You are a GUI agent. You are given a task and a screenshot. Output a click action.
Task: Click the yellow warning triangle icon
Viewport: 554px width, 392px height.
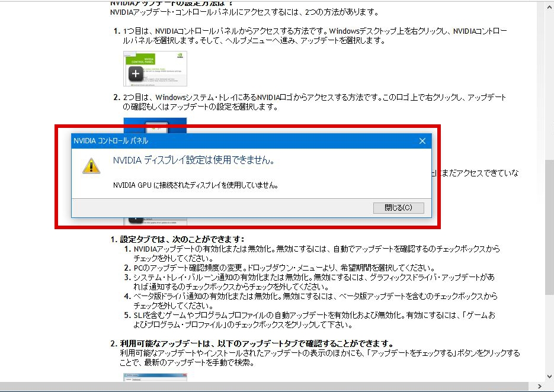(x=91, y=166)
